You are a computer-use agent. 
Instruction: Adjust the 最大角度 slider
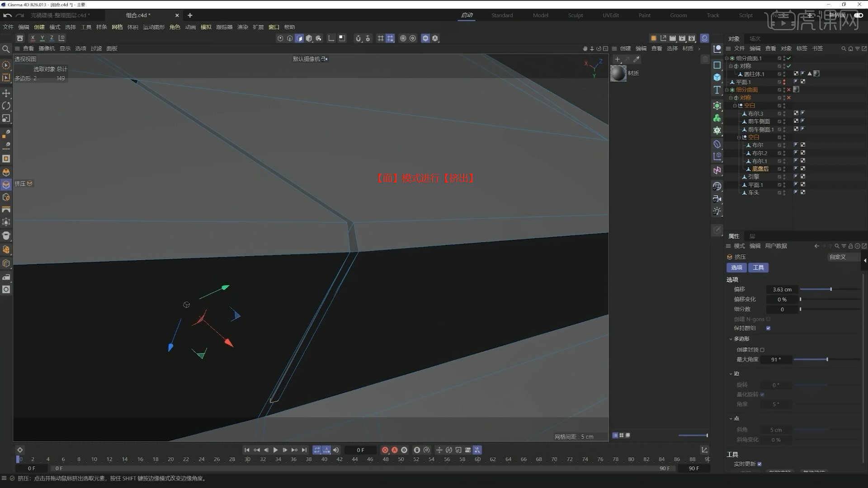point(827,360)
